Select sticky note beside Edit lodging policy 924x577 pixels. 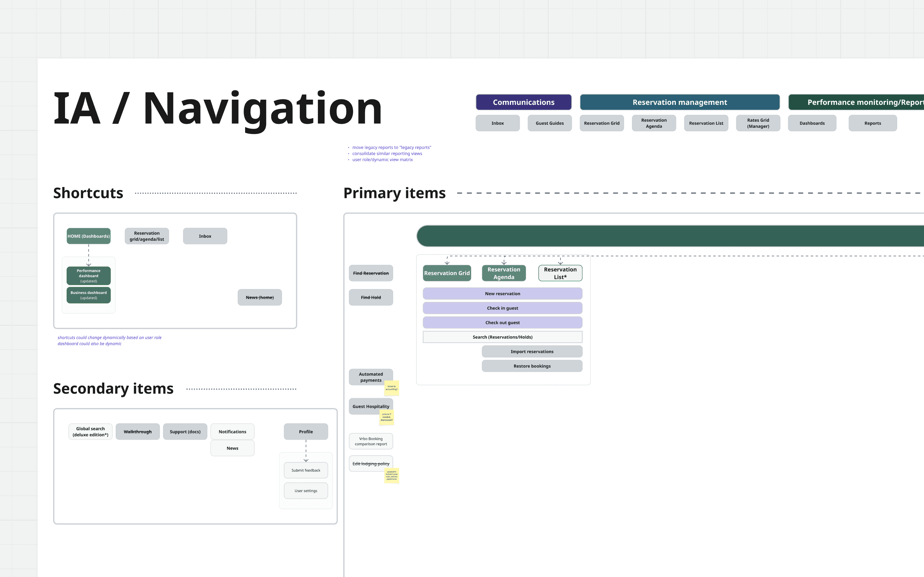(x=392, y=476)
